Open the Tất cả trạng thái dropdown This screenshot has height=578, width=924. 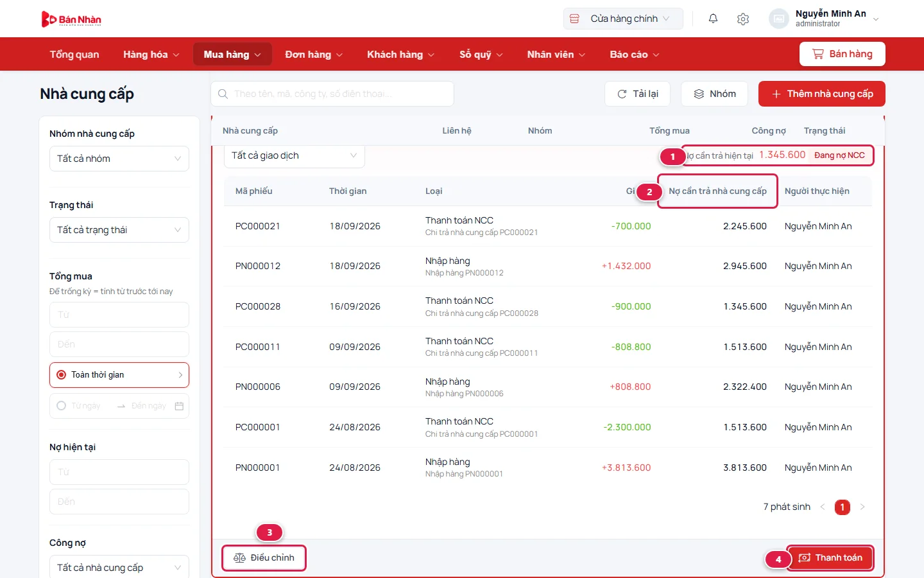point(119,230)
